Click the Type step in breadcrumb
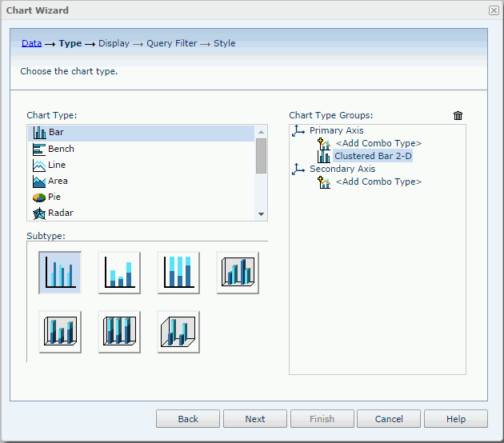 [x=70, y=43]
